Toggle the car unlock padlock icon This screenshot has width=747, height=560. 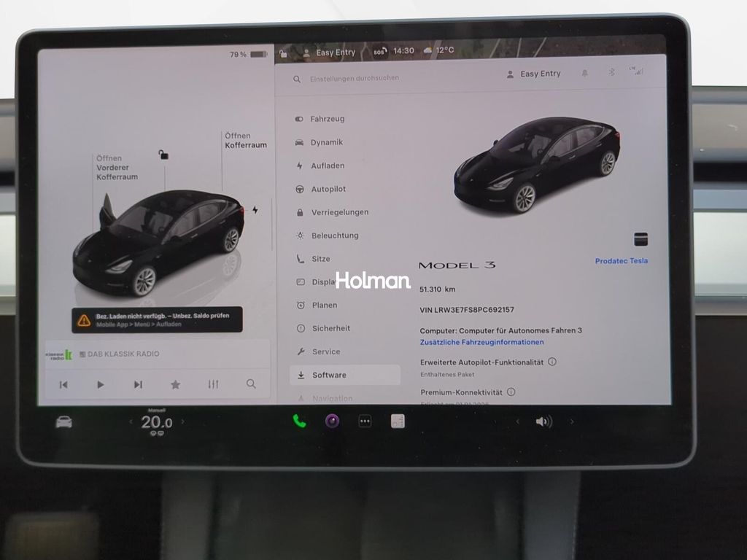[x=163, y=155]
